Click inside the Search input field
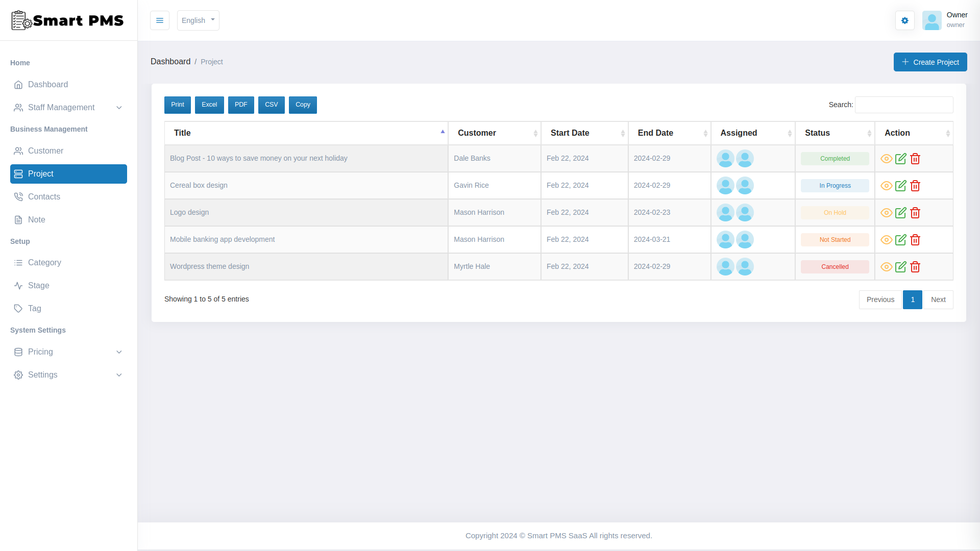This screenshot has width=980, height=551. click(x=903, y=105)
